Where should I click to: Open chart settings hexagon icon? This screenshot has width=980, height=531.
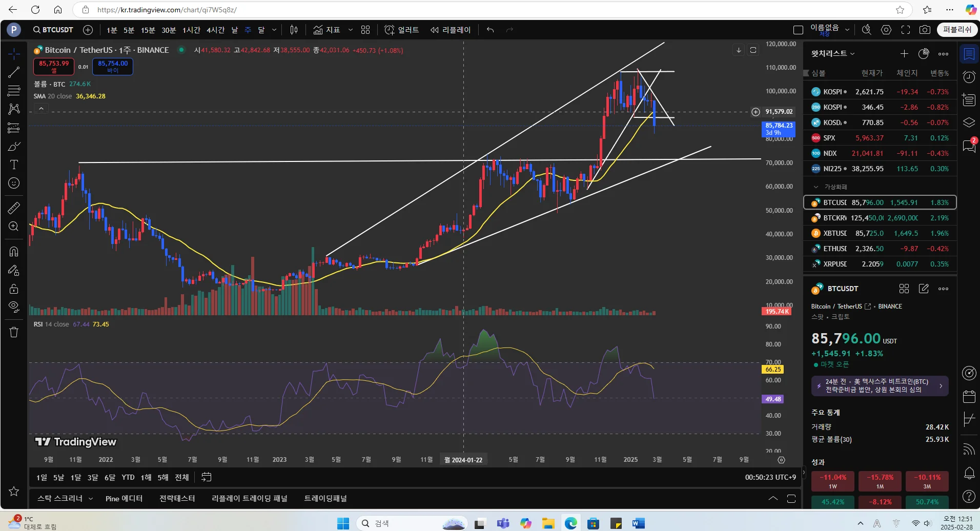pyautogui.click(x=886, y=30)
